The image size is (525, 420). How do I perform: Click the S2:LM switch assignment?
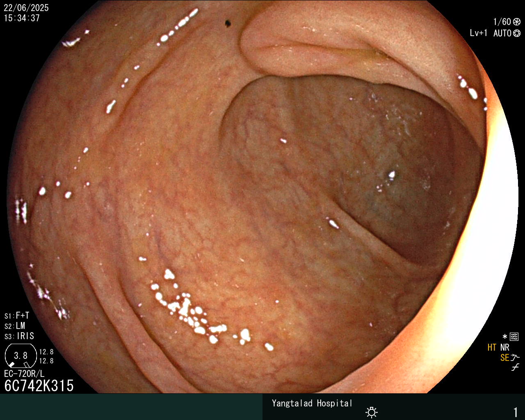click(x=15, y=326)
